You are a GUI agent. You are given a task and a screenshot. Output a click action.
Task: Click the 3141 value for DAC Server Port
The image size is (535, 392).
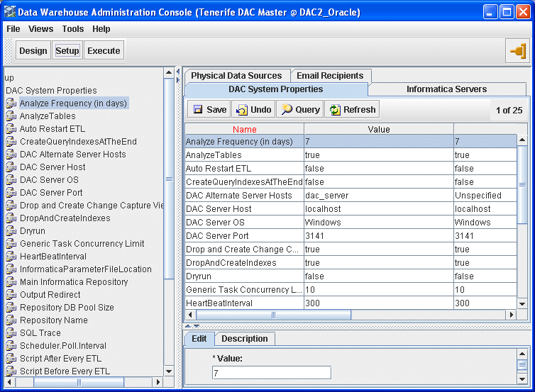[379, 236]
